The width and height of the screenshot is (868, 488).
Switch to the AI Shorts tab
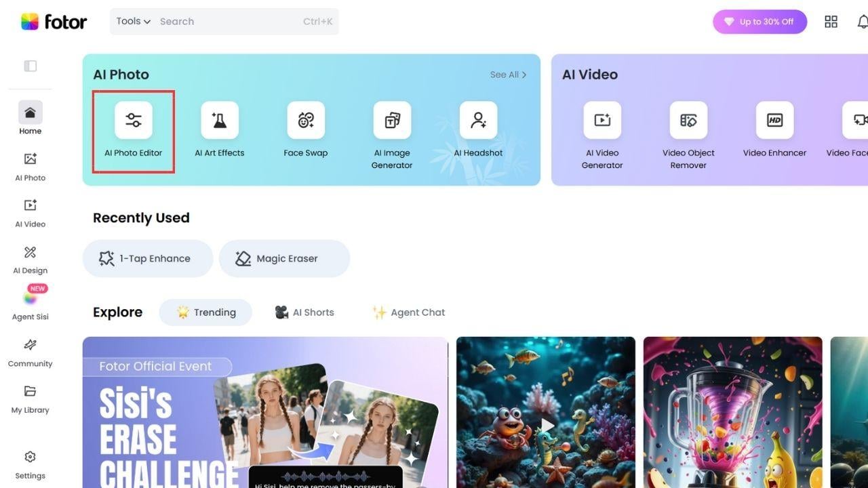(x=304, y=312)
